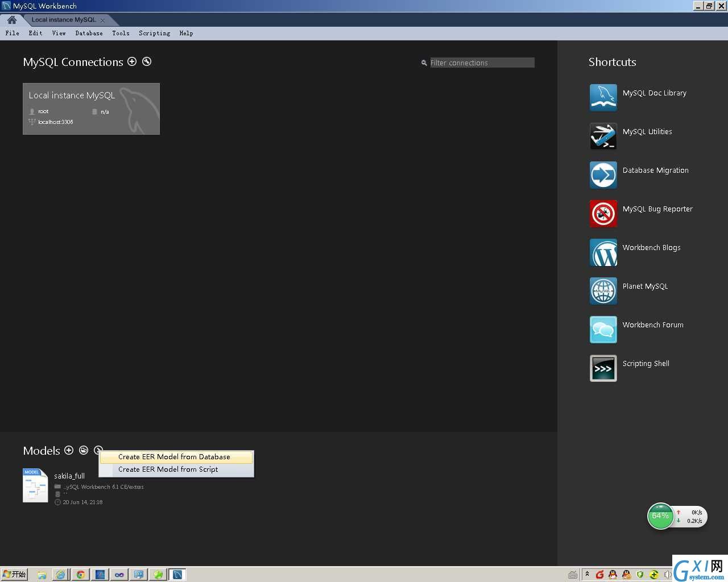Click the Scripting Shell text link
The height and width of the screenshot is (582, 728).
point(646,364)
